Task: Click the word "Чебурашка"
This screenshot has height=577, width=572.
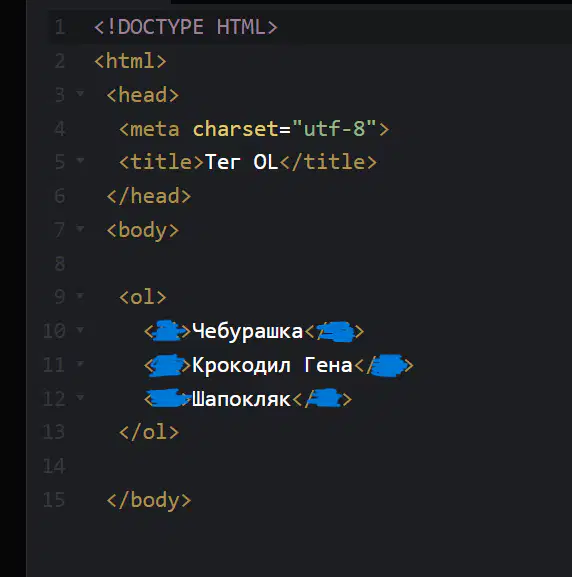Action: pyautogui.click(x=247, y=331)
